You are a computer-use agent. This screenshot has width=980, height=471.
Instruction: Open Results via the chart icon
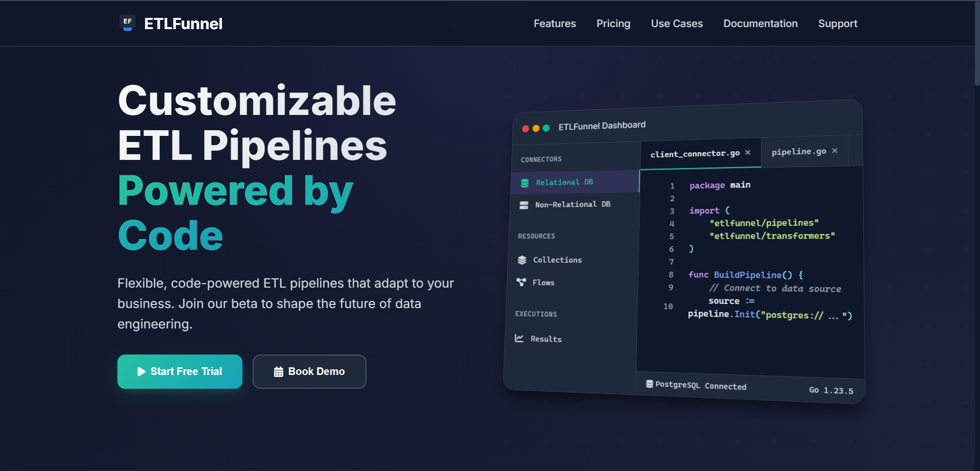(x=519, y=338)
